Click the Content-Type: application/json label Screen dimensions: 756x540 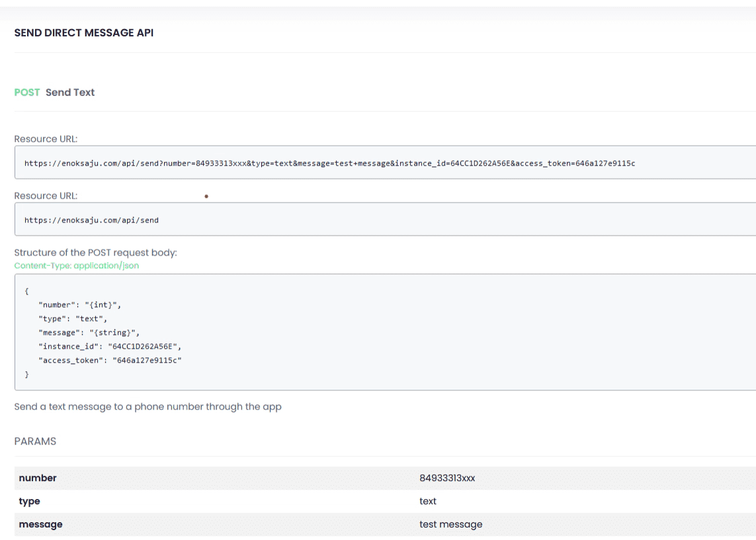[x=77, y=265]
